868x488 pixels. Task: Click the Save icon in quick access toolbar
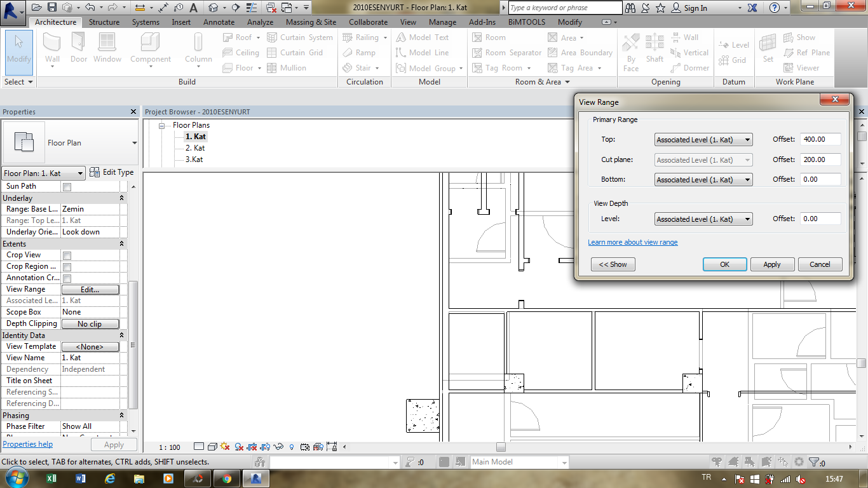(51, 8)
